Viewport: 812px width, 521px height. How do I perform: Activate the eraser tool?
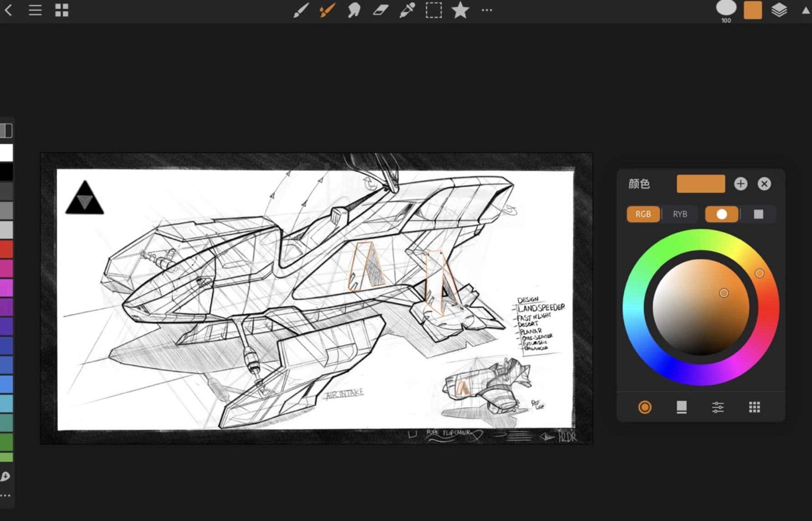click(380, 10)
